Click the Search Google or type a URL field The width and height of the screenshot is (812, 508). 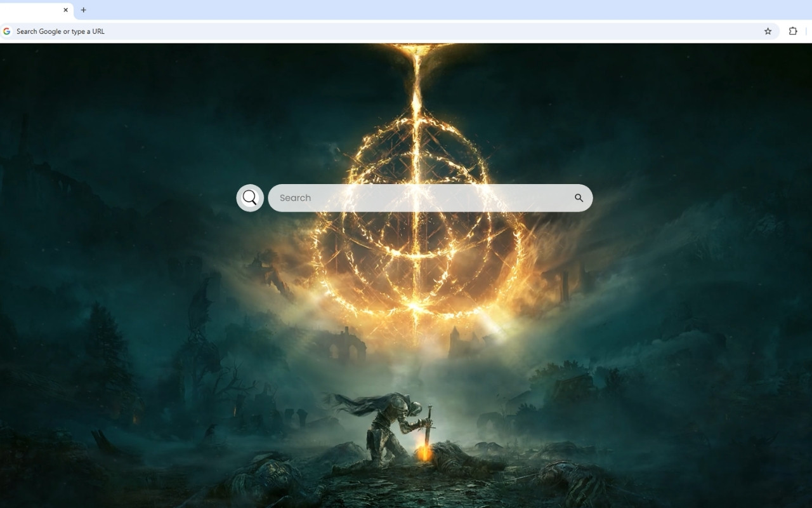[x=254, y=30]
